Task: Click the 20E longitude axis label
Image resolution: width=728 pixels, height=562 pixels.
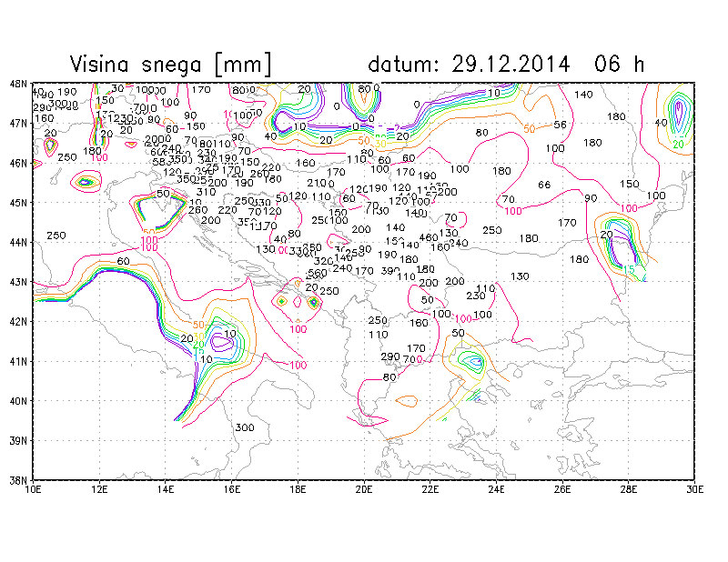Action: click(x=364, y=489)
